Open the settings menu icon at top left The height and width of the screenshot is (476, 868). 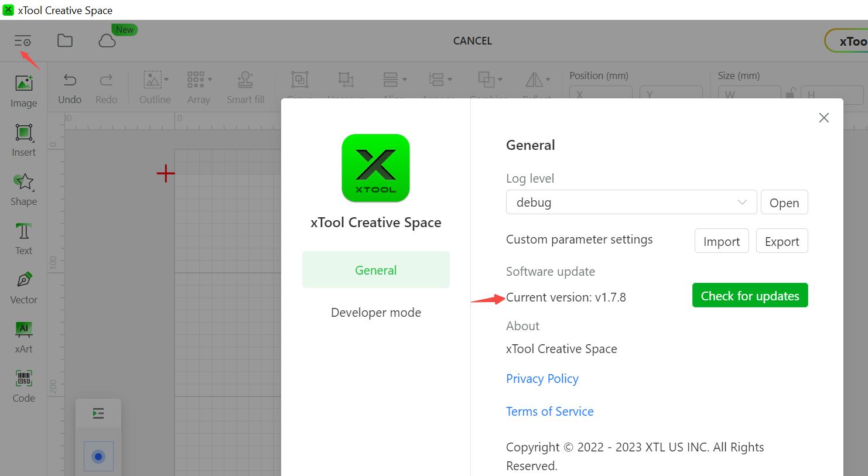[23, 41]
